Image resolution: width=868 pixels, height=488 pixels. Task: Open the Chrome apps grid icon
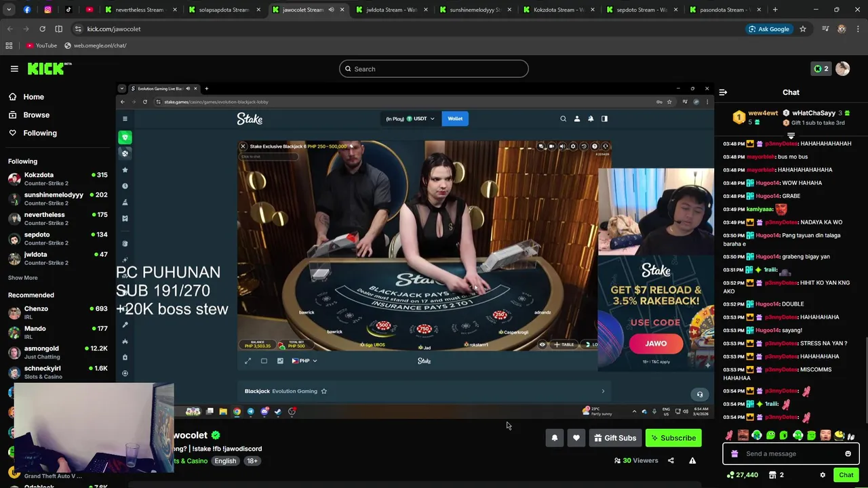pos(9,45)
